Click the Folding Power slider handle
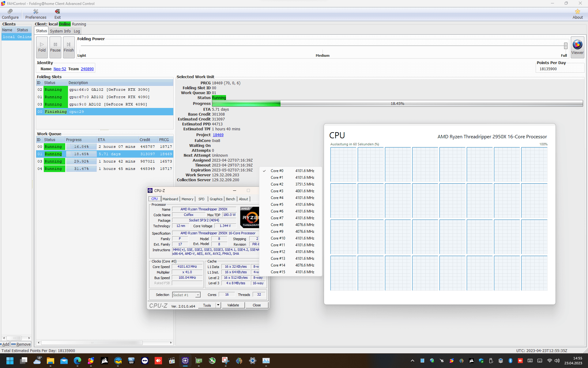Screen dimensions: 588x368 point(566,46)
